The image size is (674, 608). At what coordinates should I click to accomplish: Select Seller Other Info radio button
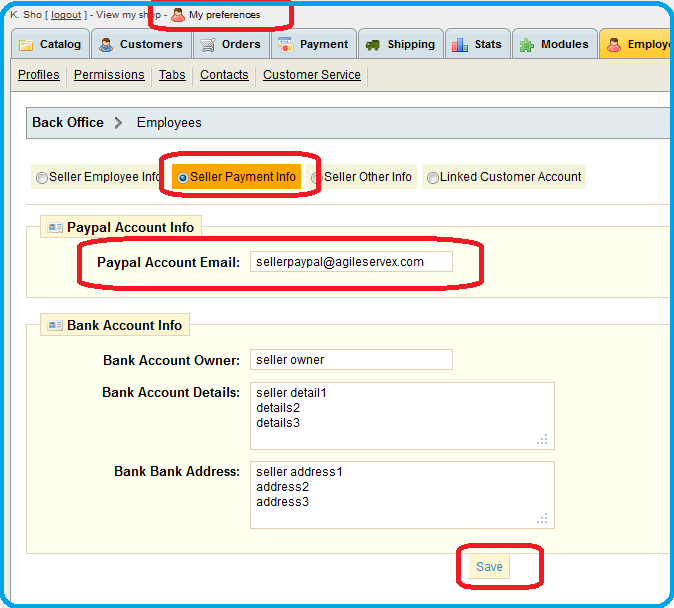(317, 178)
